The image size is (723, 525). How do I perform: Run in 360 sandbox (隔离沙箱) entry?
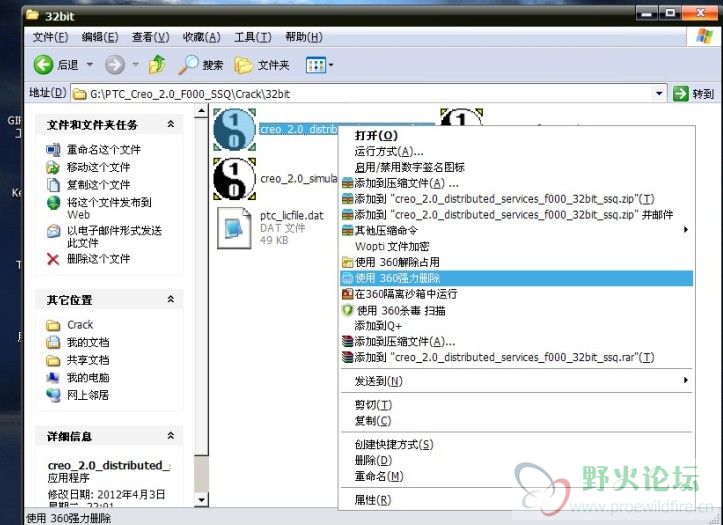coord(516,294)
